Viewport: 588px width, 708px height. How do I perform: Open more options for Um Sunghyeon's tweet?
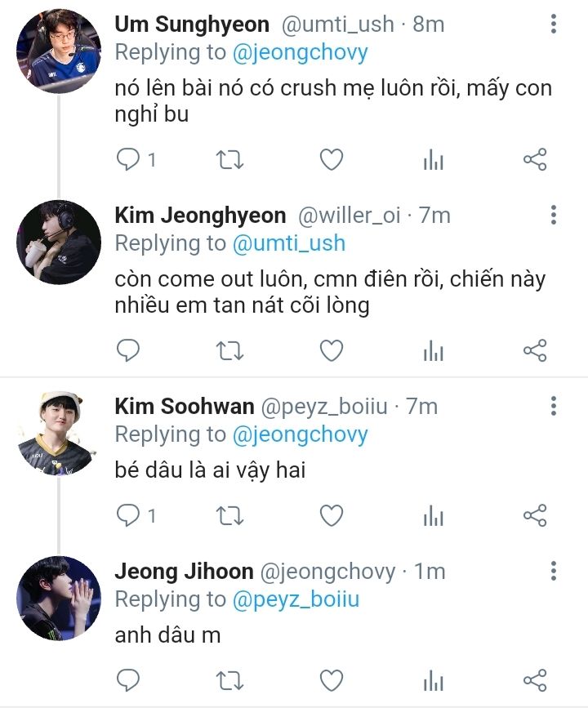pos(554,24)
